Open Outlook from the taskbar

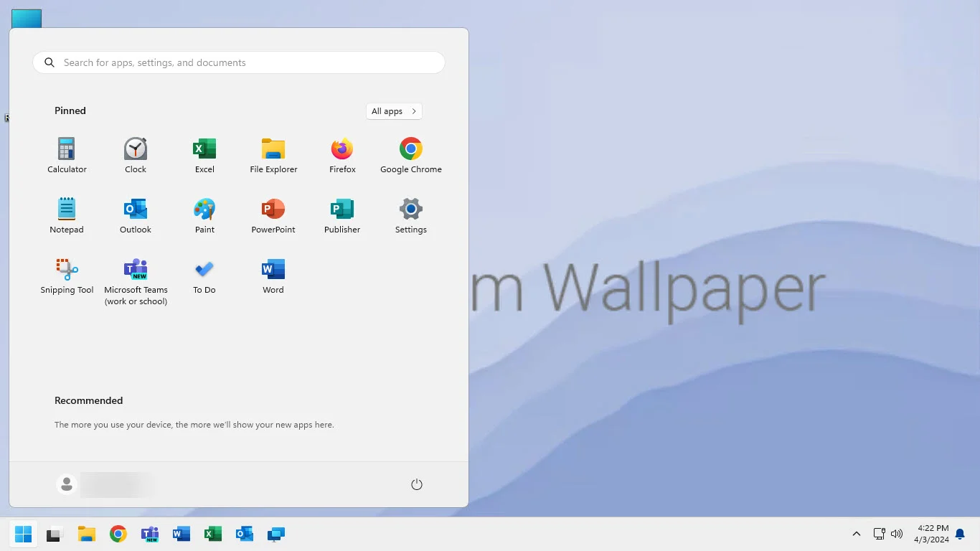tap(245, 534)
